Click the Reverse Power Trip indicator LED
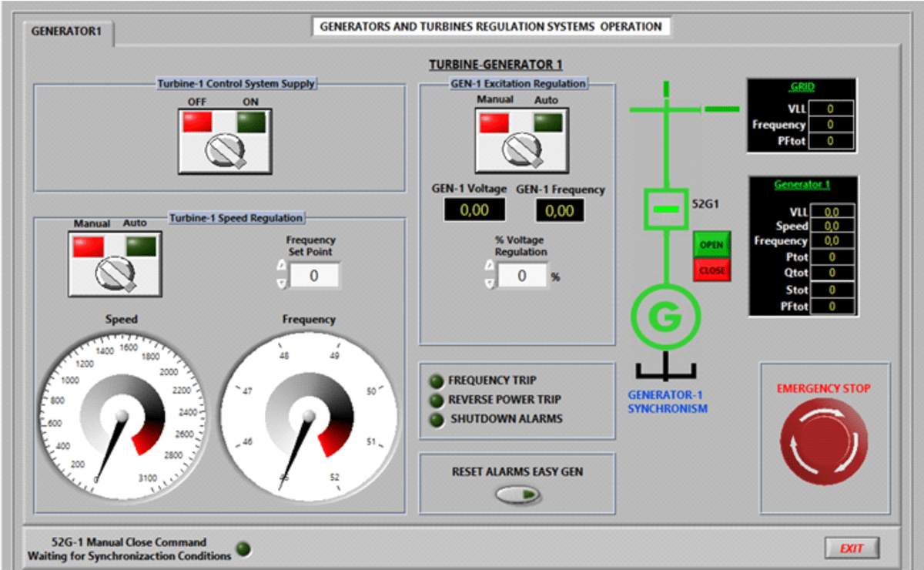This screenshot has width=924, height=570. click(x=437, y=400)
